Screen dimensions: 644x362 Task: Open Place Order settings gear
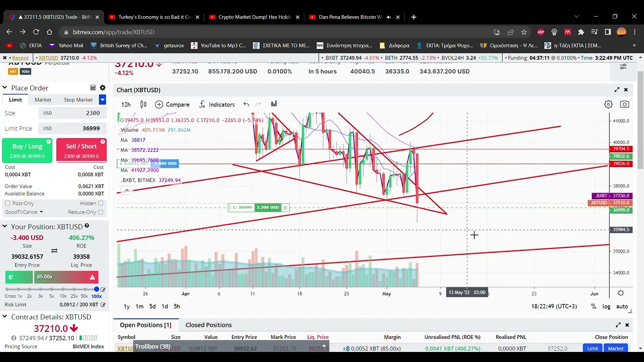pos(103,88)
